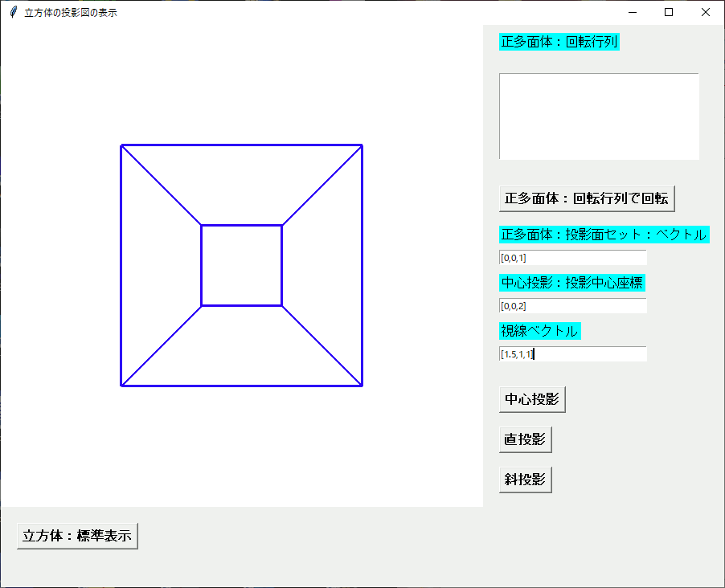
Task: Minimize the 立方体の投影図の表示 window
Action: (633, 12)
